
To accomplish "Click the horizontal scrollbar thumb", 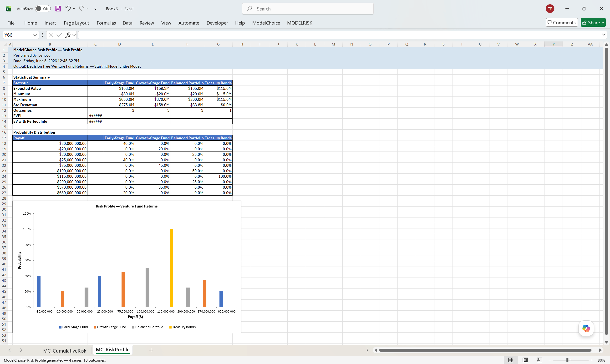I will [485, 350].
